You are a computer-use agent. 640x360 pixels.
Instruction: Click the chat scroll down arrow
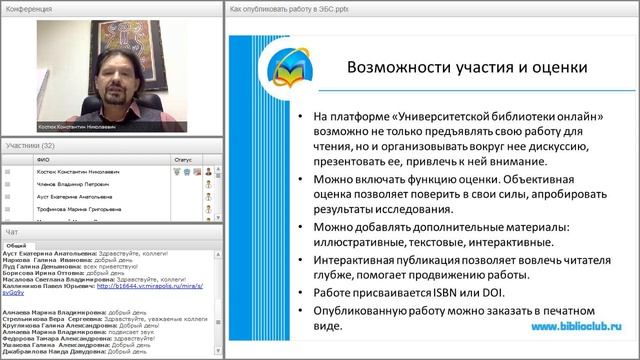tap(218, 351)
